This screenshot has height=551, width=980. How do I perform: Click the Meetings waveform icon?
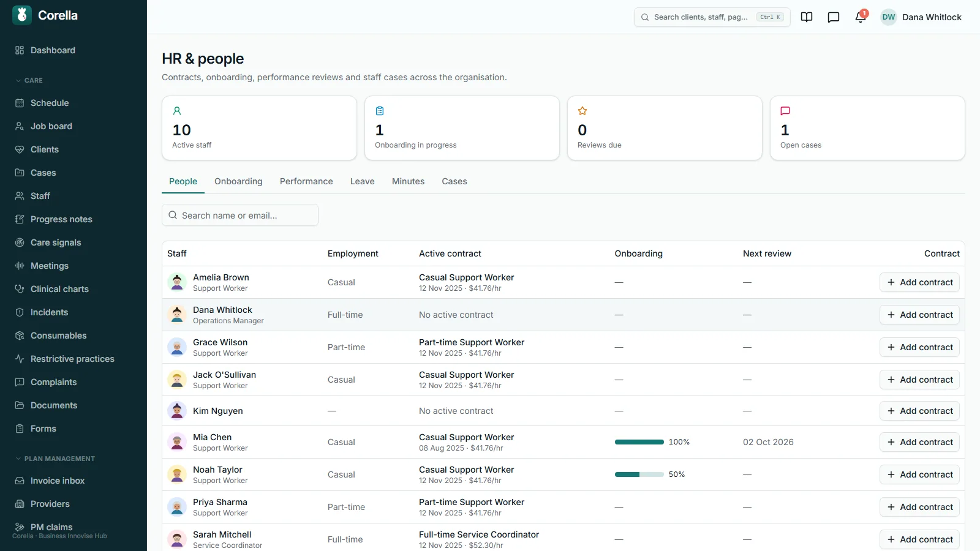20,266
